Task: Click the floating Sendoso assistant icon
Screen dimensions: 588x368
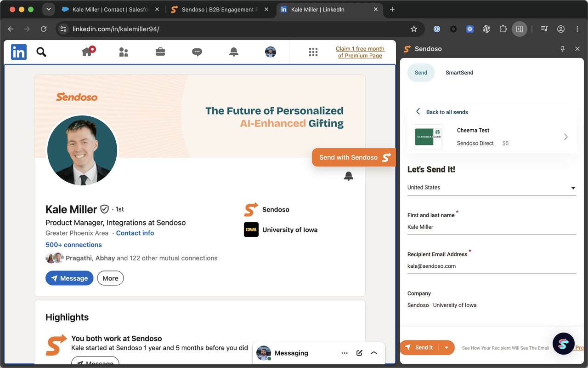Action: (x=563, y=344)
